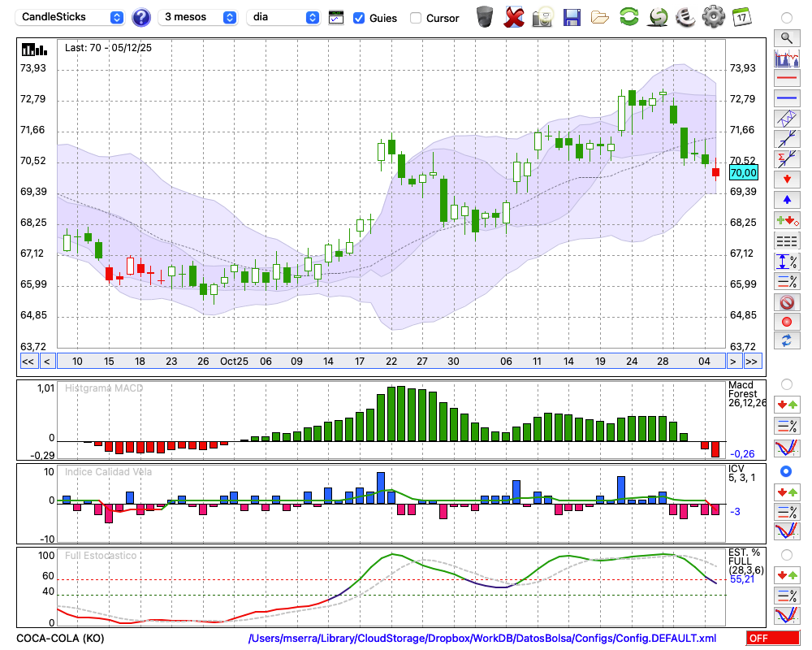Enable the Cursor checkbox
This screenshot has height=650, width=812.
click(x=416, y=18)
